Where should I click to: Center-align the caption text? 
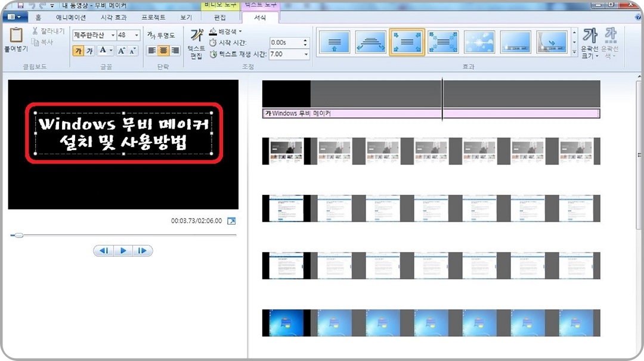[163, 51]
